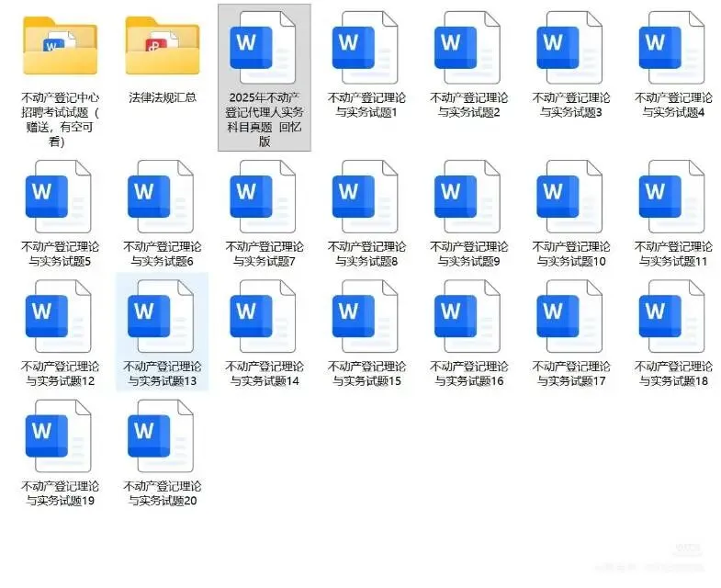
Task: Open the 法律法规汇总 folder icon
Action: point(163,46)
